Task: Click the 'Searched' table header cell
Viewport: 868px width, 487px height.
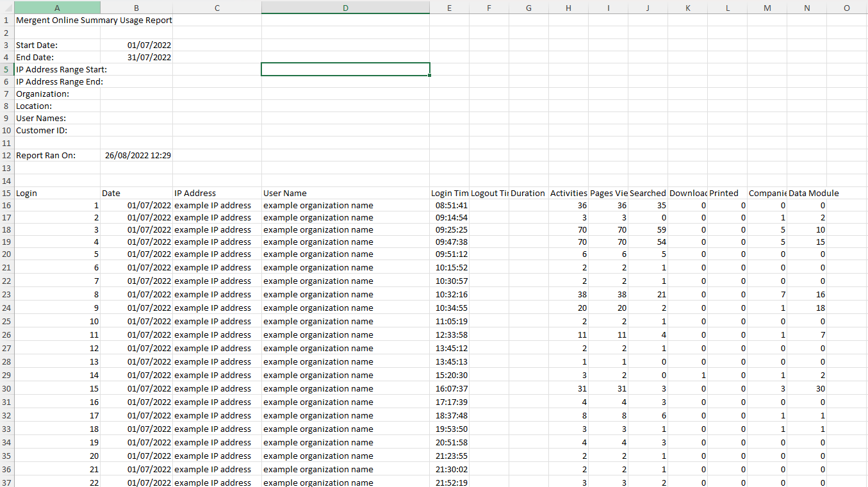Action: (x=648, y=193)
